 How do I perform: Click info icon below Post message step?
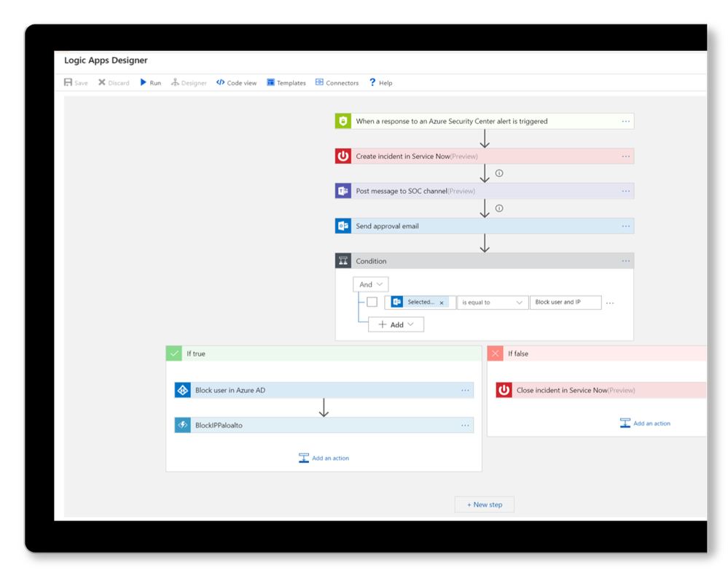click(499, 208)
